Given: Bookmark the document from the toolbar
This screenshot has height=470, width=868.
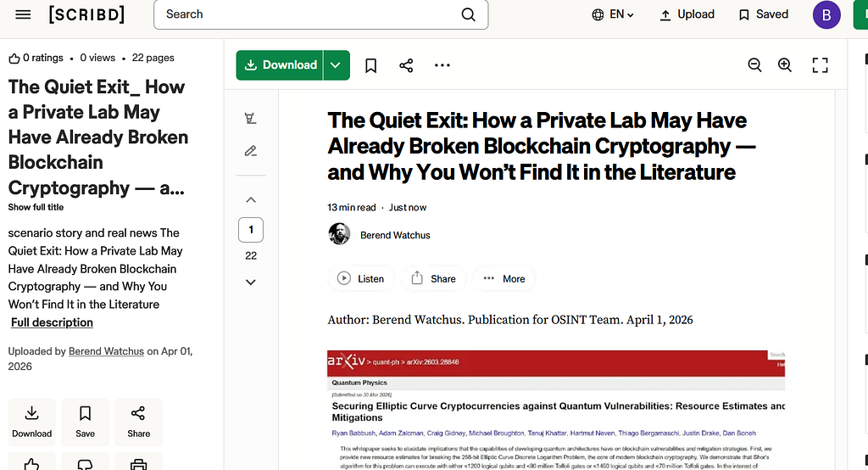Looking at the screenshot, I should (x=371, y=65).
